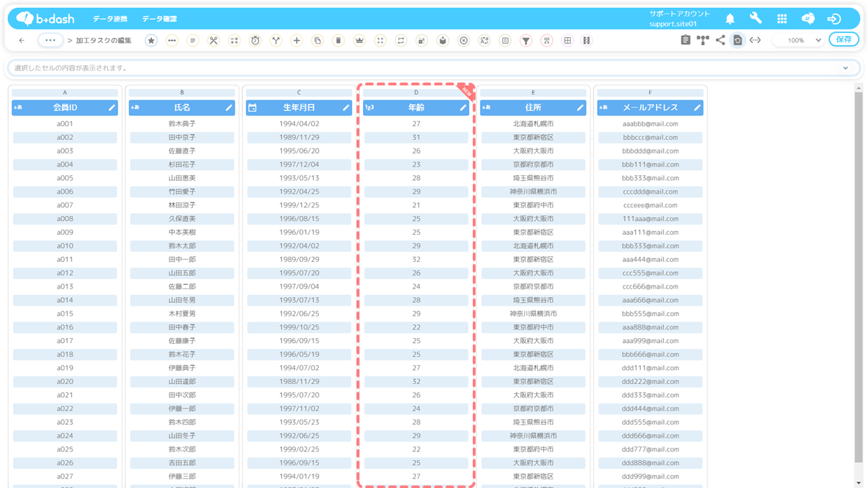Select the 年齢 column header

(416, 108)
